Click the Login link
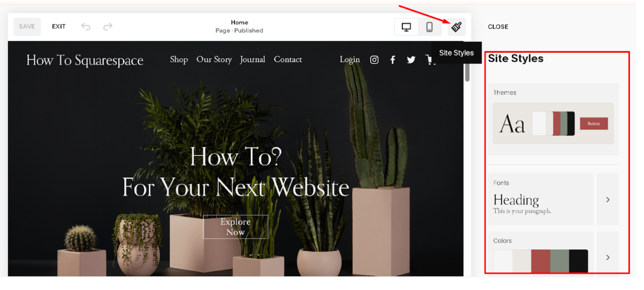This screenshot has height=290, width=644. [x=350, y=59]
